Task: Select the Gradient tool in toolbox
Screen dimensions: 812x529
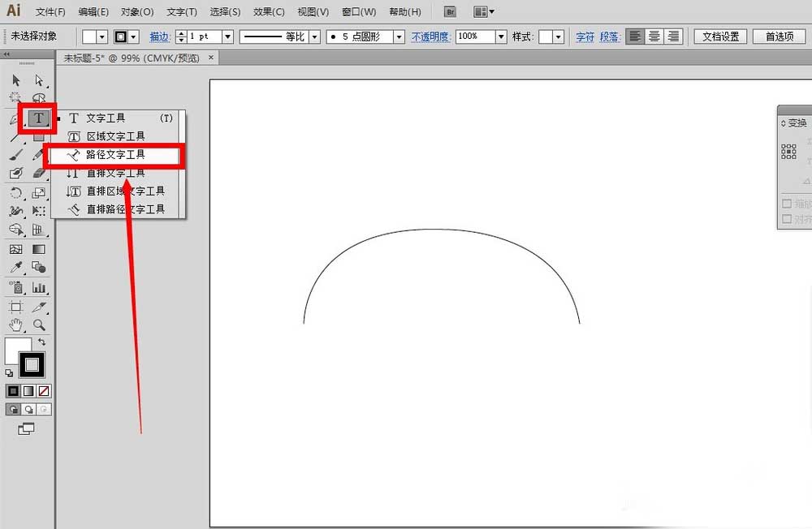Action: [x=39, y=249]
